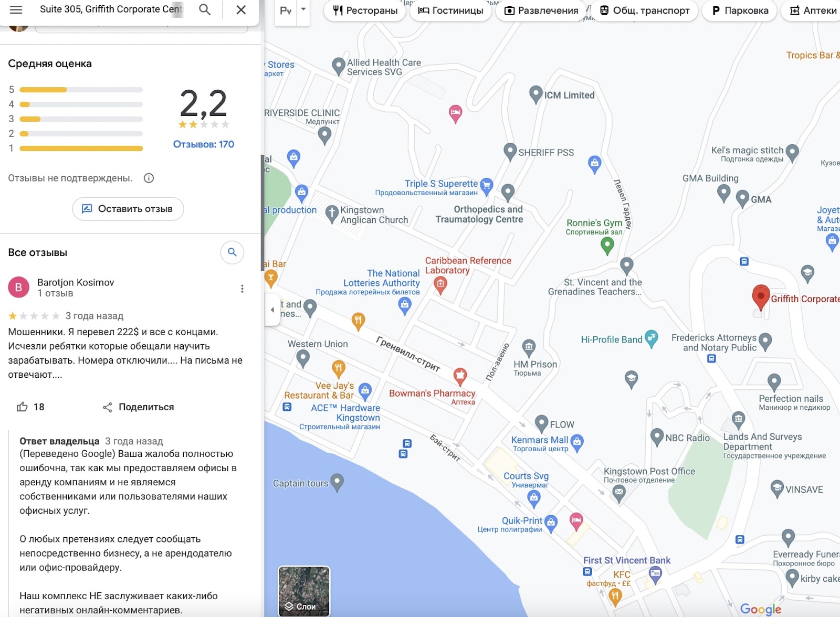Click the Quik-Print pin
Viewport: 840px width, 617px height.
(x=551, y=523)
